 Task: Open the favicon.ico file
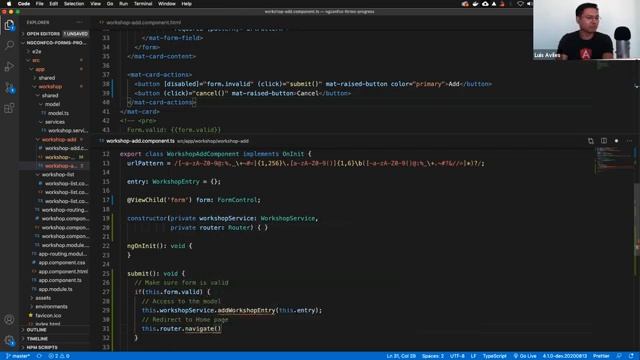tap(48, 316)
